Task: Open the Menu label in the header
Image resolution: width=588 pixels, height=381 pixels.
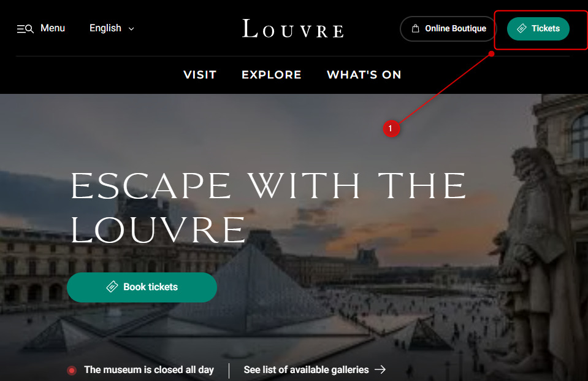Action: 53,28
